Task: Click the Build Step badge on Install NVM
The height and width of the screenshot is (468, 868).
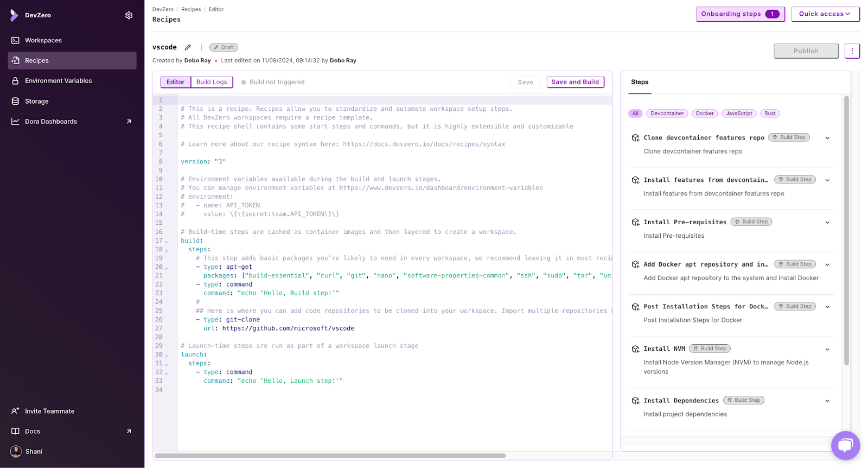Action: [710, 349]
